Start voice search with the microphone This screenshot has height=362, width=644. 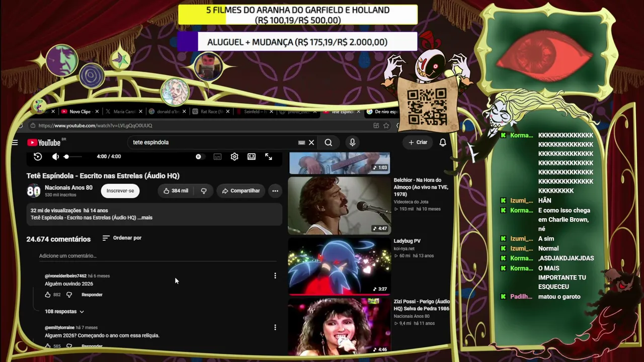[x=352, y=142]
